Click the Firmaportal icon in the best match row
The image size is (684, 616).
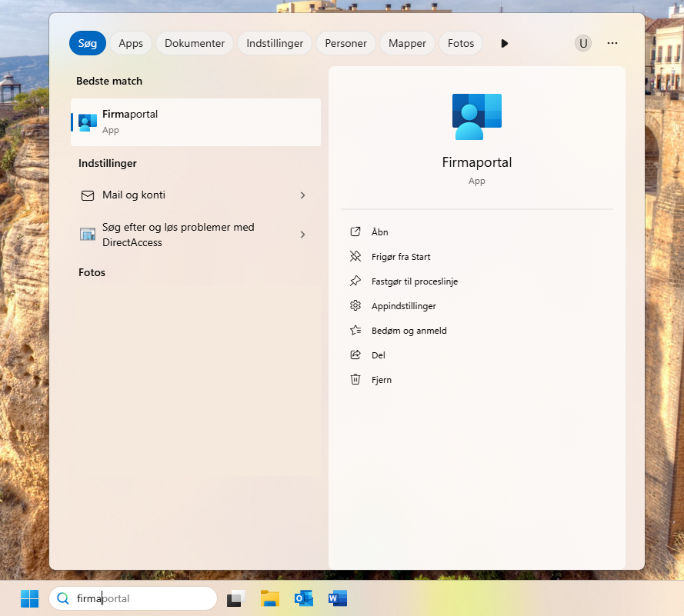click(x=88, y=122)
